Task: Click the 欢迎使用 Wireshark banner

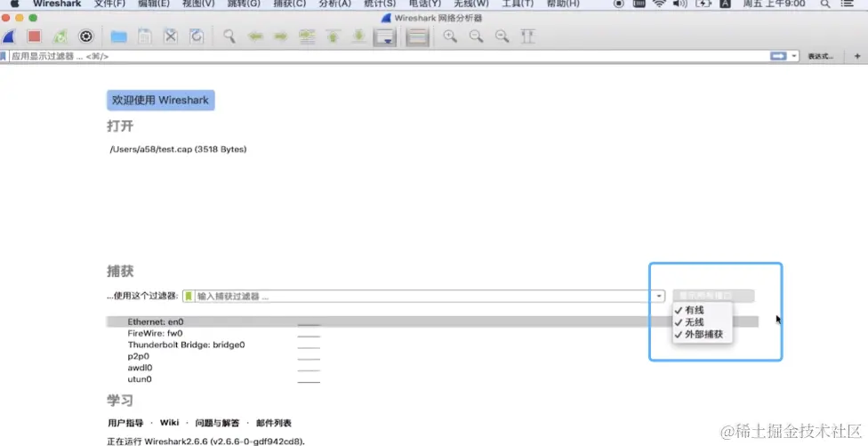Action: [x=161, y=101]
